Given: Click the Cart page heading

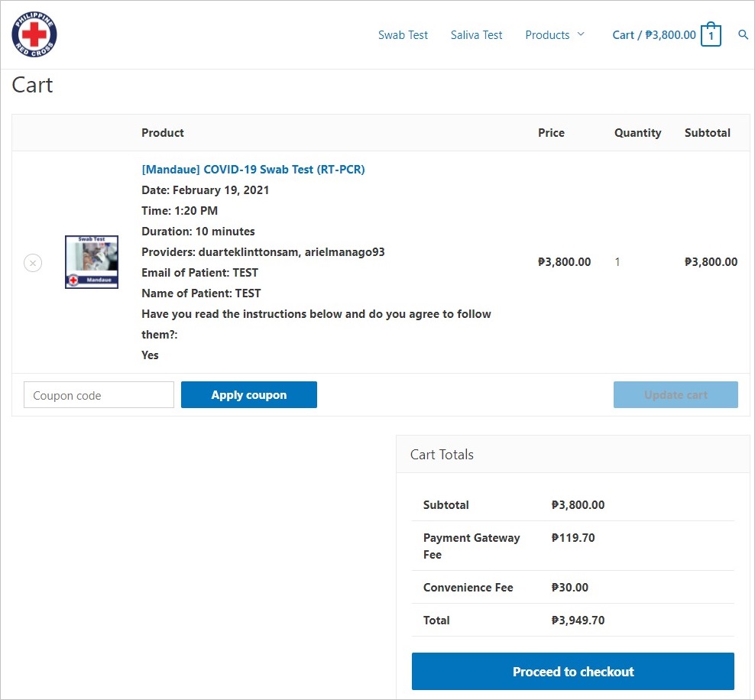Looking at the screenshot, I should 32,86.
